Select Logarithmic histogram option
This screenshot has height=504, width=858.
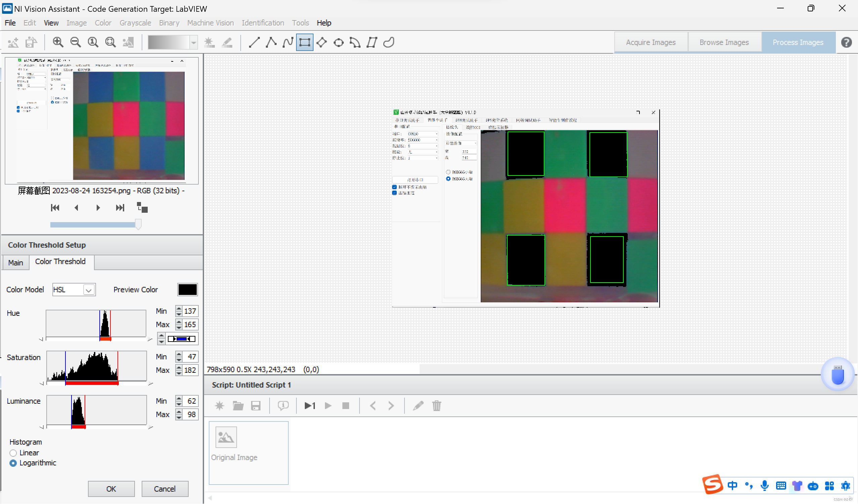pos(13,463)
